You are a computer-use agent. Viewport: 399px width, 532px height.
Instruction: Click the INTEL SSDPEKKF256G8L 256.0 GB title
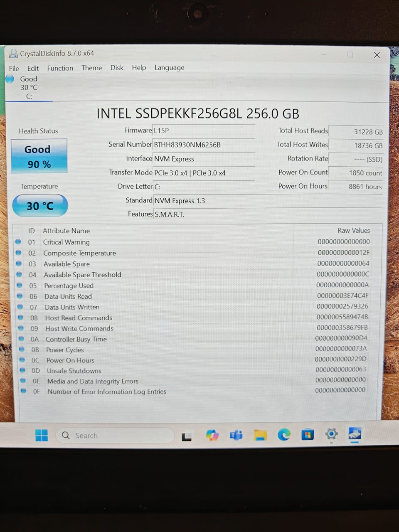198,113
